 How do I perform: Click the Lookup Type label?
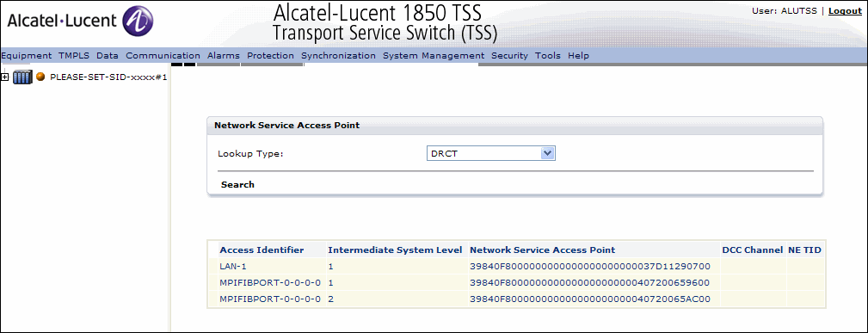(x=250, y=153)
